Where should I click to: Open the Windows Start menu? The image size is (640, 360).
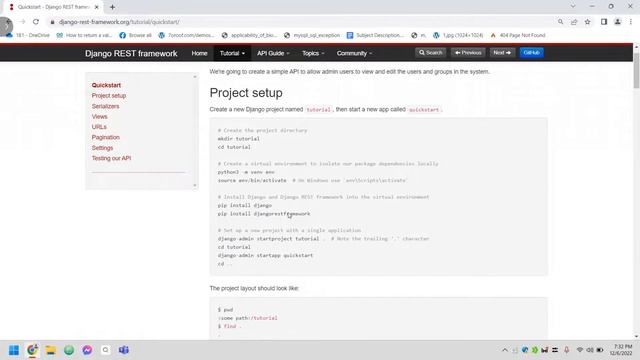(14, 350)
